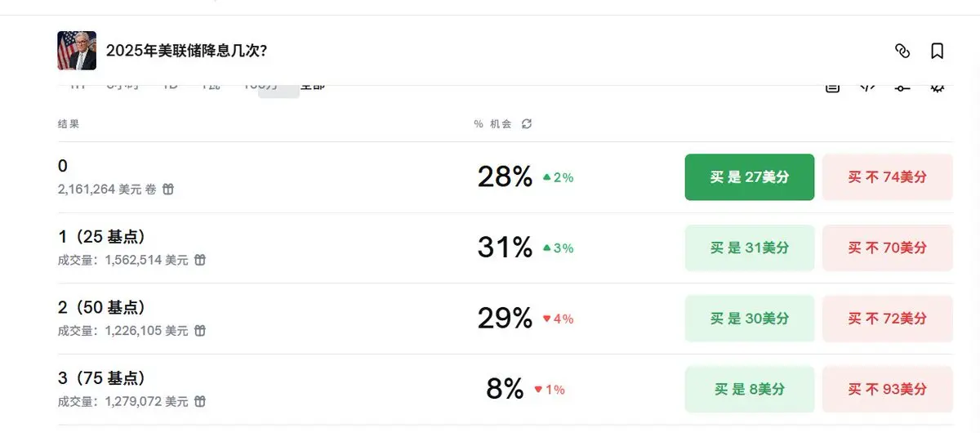
Task: Buy No at 70美分 for 25 基点
Action: tap(888, 248)
